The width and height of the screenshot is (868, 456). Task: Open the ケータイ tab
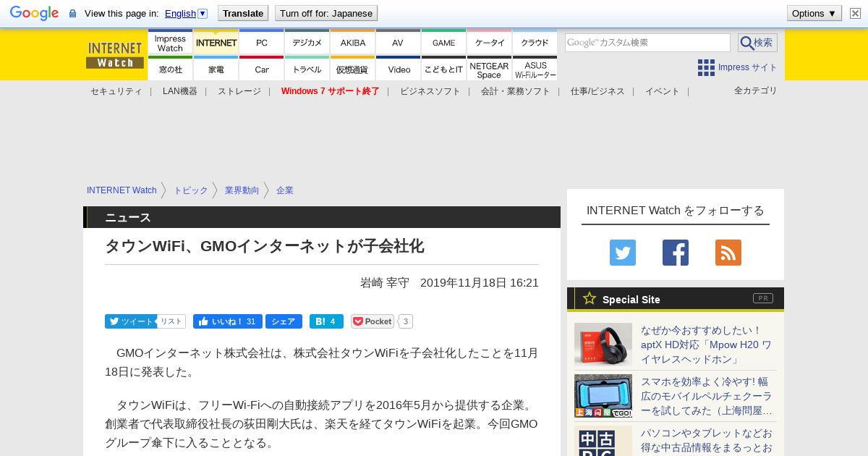(x=490, y=43)
